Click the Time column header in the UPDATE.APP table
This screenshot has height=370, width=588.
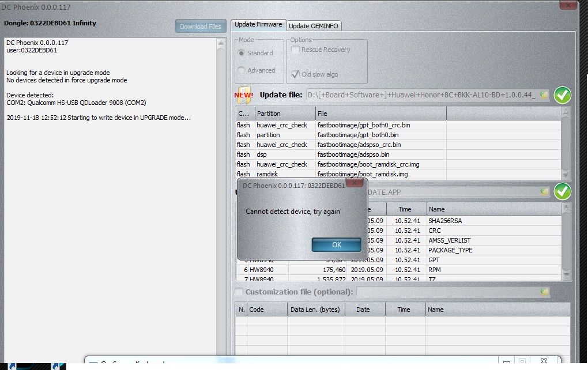(406, 209)
